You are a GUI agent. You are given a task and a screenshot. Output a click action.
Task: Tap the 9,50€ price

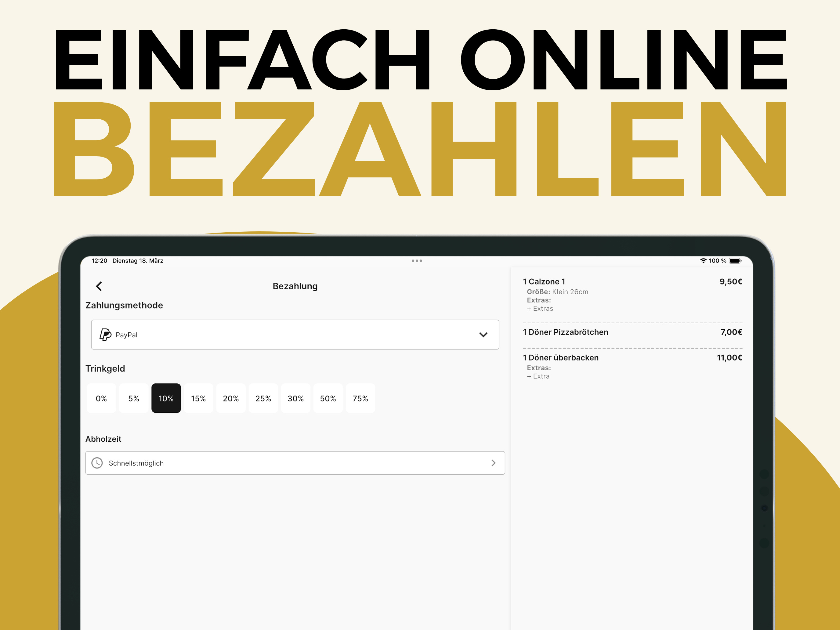(731, 282)
